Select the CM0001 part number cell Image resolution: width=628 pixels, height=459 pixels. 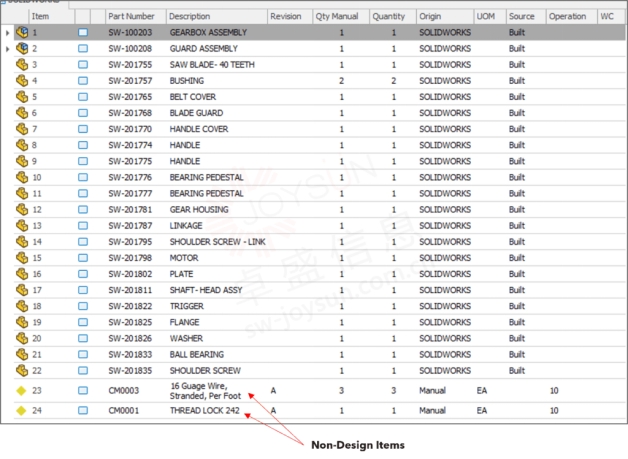pos(124,411)
